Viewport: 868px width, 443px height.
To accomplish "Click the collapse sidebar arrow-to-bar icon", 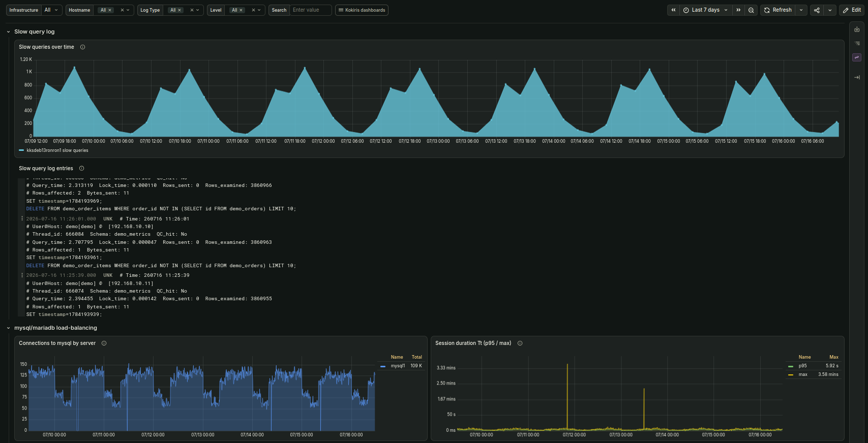I will click(x=857, y=77).
